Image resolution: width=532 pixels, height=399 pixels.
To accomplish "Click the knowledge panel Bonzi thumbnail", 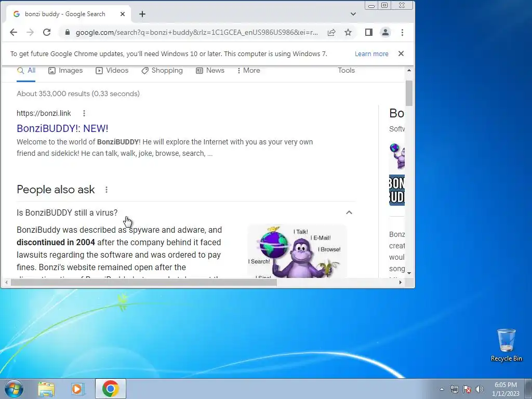I will 397,156.
